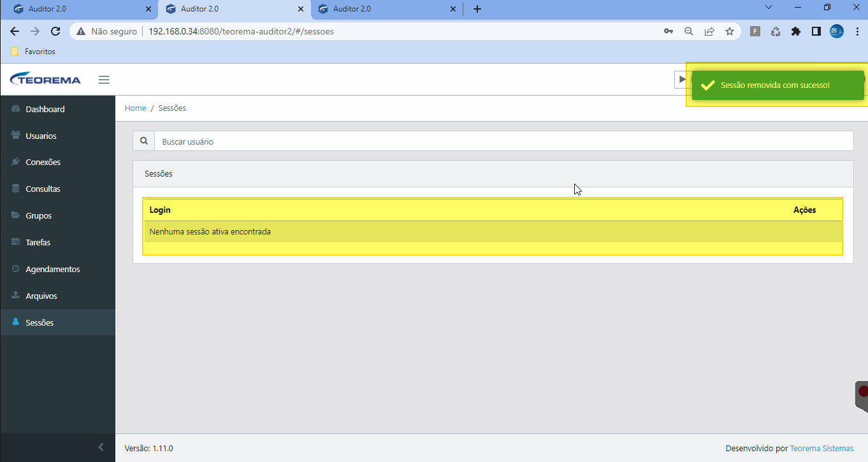Viewport: 868px width, 462px height.
Task: Click the Sessões breadcrumb text
Action: pos(172,108)
